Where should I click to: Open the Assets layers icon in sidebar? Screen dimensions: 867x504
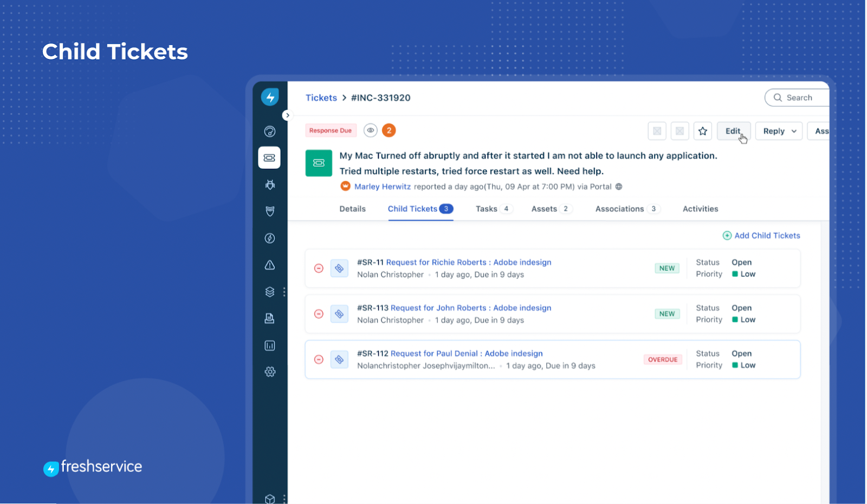270,292
